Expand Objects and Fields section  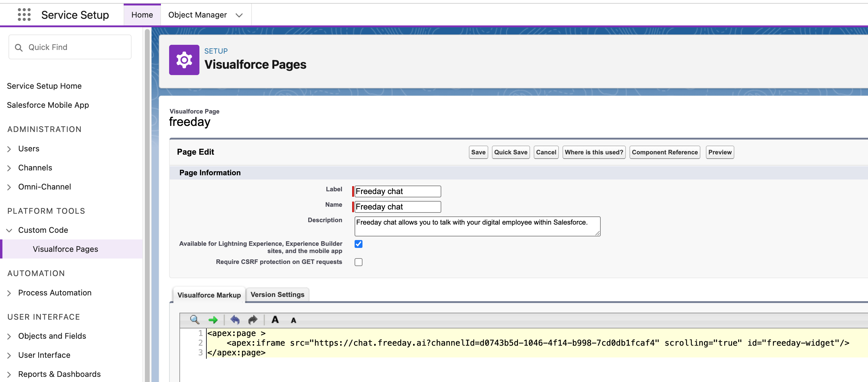click(9, 336)
